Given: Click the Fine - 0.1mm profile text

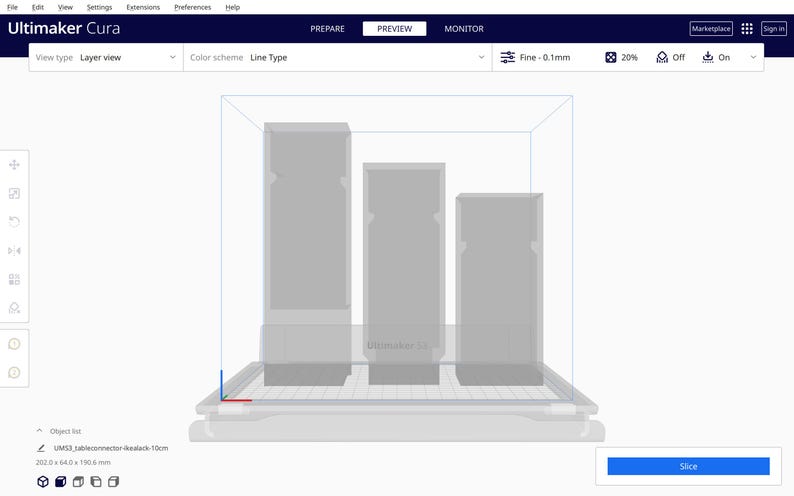Looking at the screenshot, I should click(x=545, y=57).
